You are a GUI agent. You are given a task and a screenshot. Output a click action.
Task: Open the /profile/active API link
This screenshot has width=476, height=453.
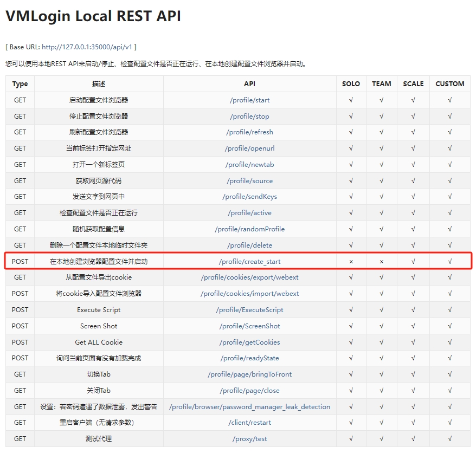click(x=249, y=213)
